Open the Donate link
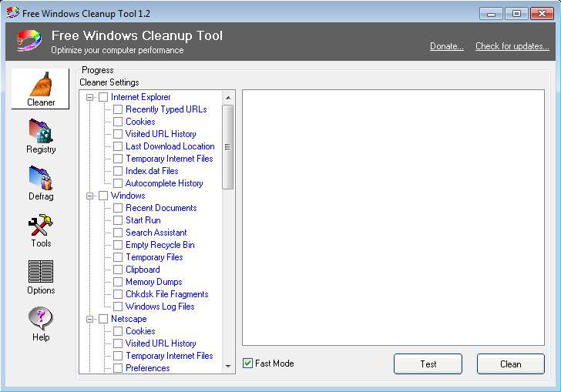Screen dimensions: 561x392 [447, 46]
